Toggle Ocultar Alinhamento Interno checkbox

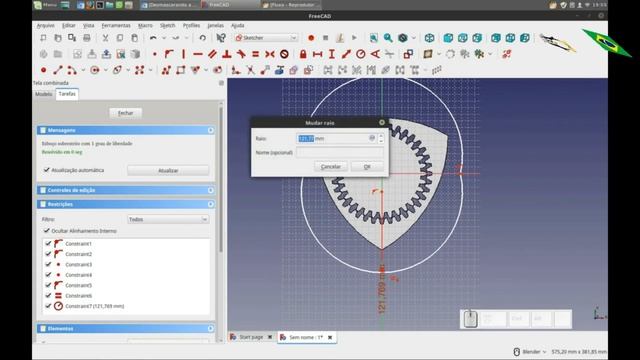(47, 231)
